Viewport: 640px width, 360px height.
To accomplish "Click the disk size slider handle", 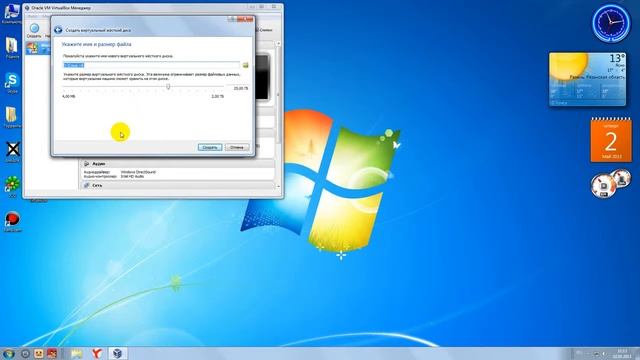I will (x=168, y=87).
